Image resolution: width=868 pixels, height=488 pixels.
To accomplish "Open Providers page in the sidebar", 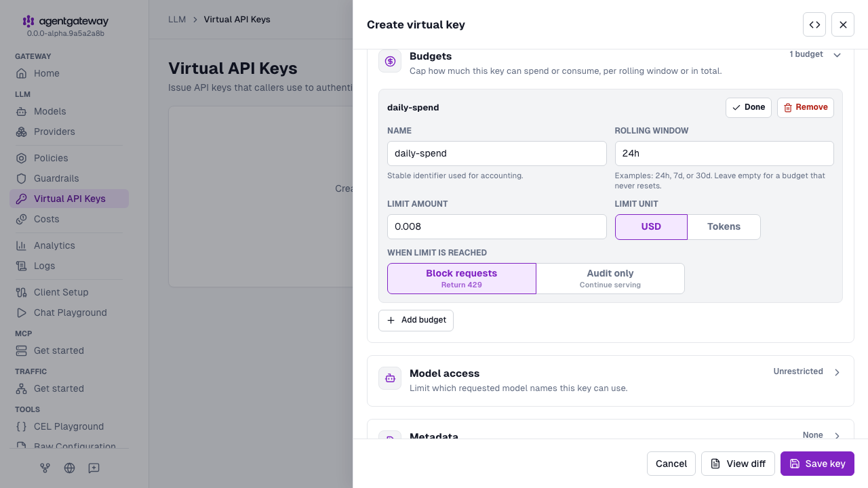I will [68, 131].
